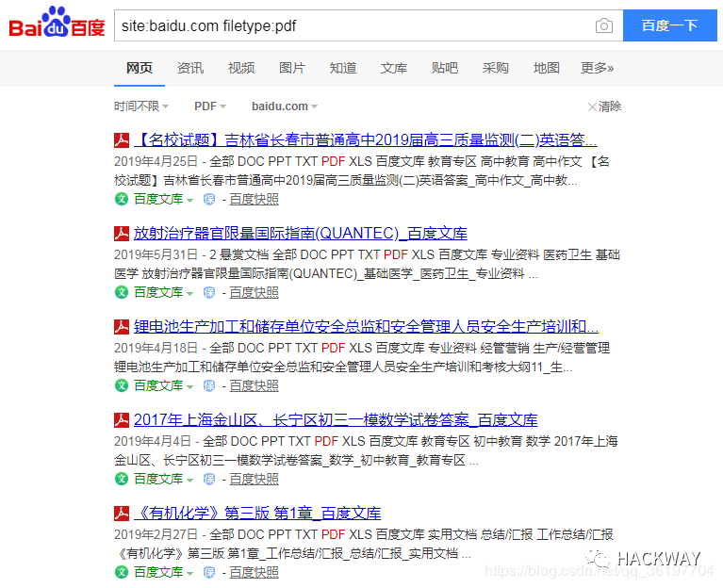
Task: Open camera image search icon
Action: pyautogui.click(x=603, y=25)
